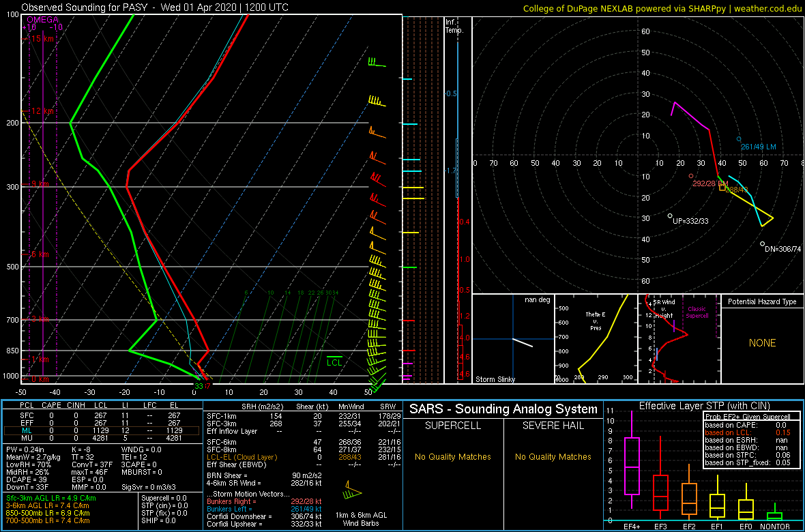
Task: Click the SUPERCELL column heading in SARS
Action: pos(453,426)
